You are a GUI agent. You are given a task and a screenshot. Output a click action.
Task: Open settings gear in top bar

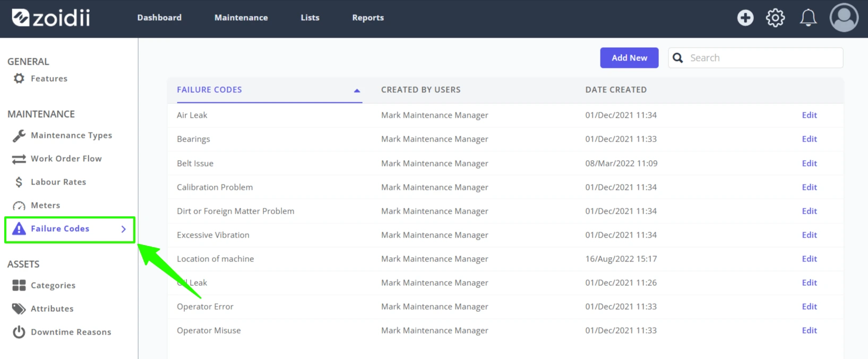click(775, 17)
